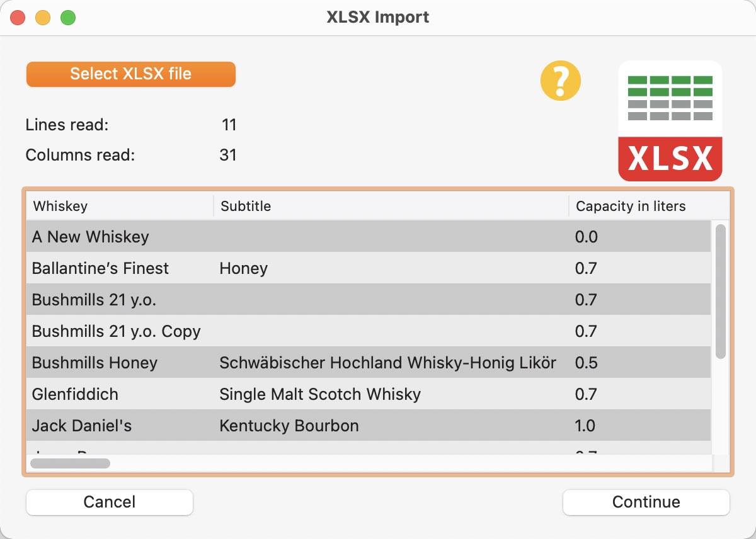756x539 pixels.
Task: Click the Select XLSX file button
Action: point(131,74)
